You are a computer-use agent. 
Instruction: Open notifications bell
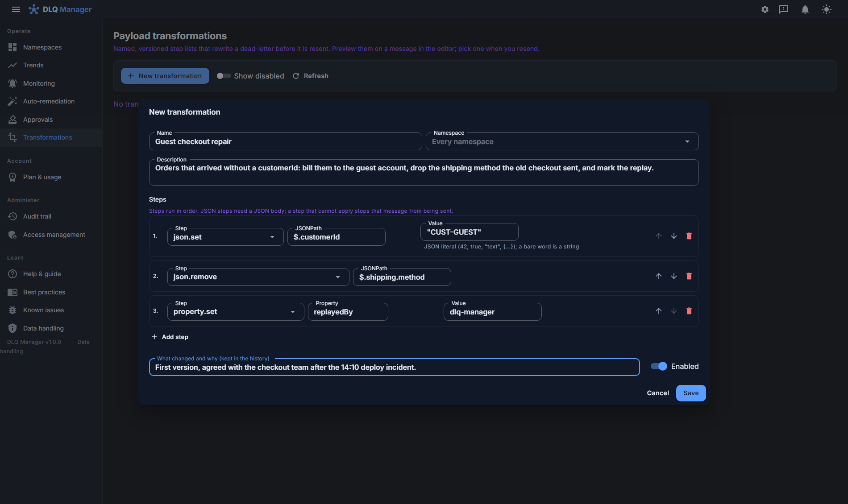click(805, 9)
